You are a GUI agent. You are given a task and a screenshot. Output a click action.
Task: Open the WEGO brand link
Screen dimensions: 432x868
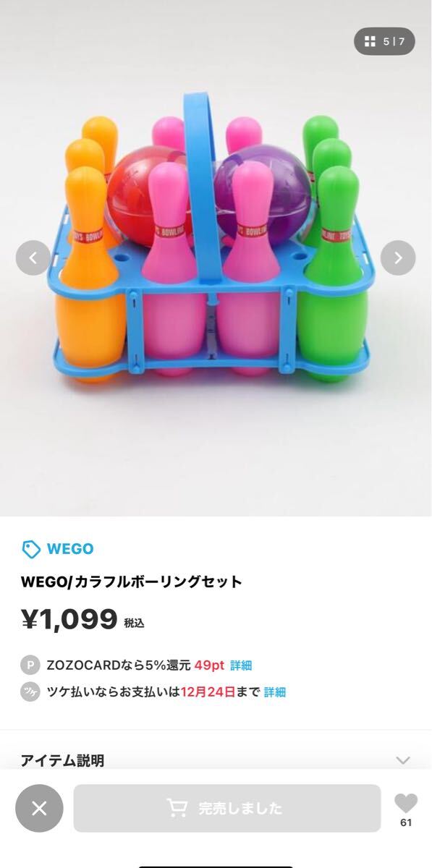coord(70,549)
